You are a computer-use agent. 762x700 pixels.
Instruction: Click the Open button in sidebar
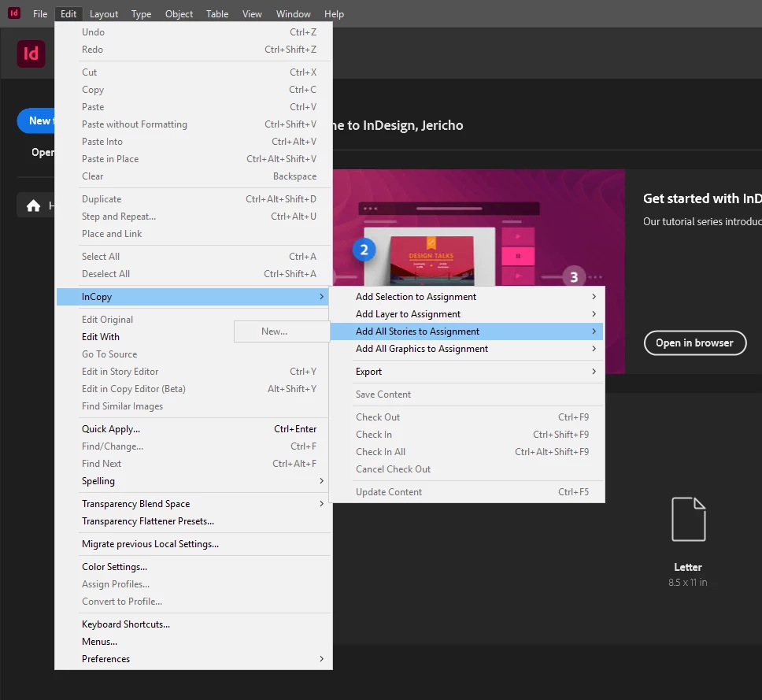(x=43, y=152)
